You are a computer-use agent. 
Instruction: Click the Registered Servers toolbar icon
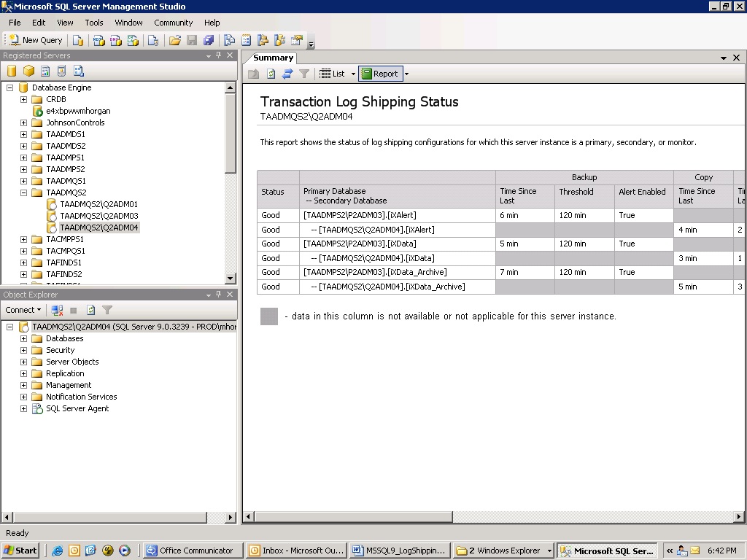(230, 41)
